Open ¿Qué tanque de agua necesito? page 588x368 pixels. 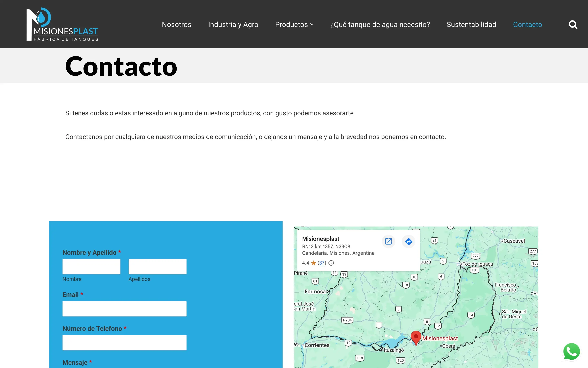pyautogui.click(x=380, y=25)
